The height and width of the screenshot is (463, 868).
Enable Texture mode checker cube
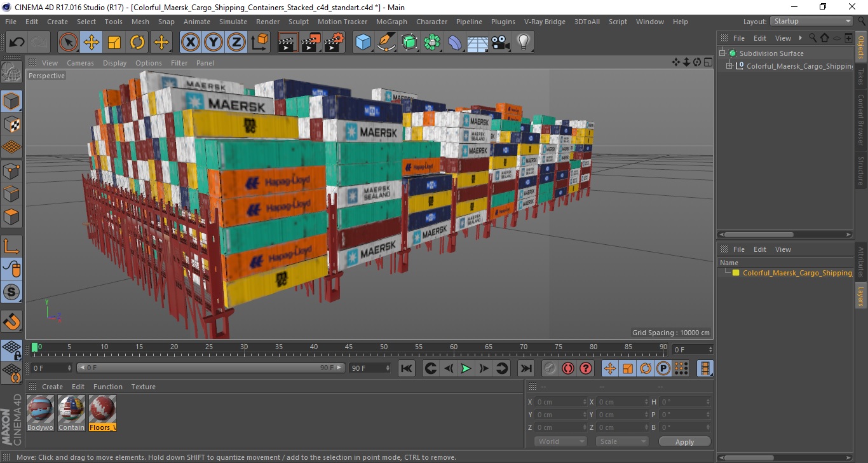(x=11, y=125)
